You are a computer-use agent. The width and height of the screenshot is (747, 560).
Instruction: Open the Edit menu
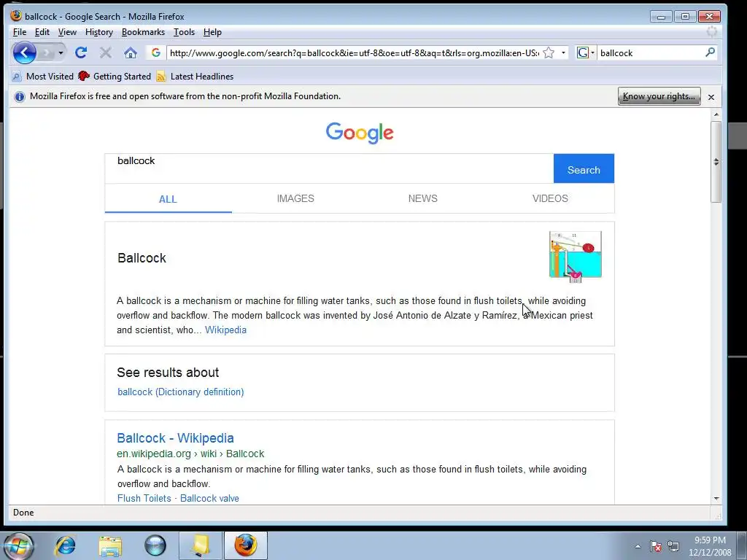[x=42, y=32]
